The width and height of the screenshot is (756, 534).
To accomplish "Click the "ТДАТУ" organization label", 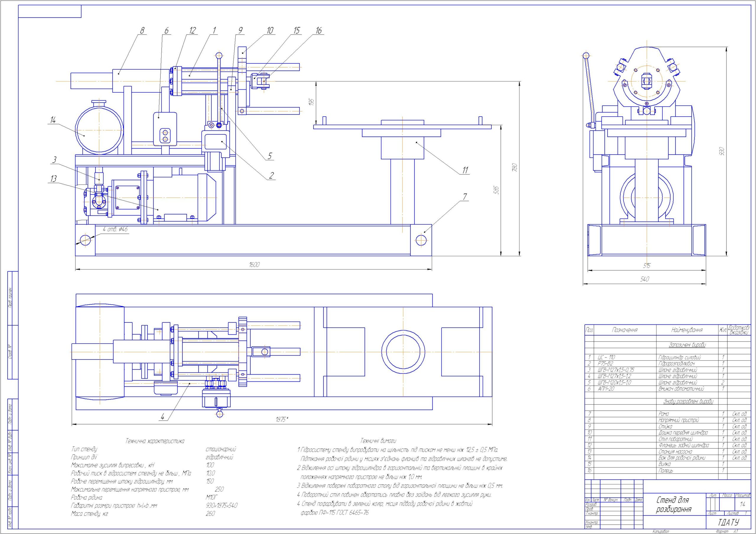I will click(x=729, y=522).
